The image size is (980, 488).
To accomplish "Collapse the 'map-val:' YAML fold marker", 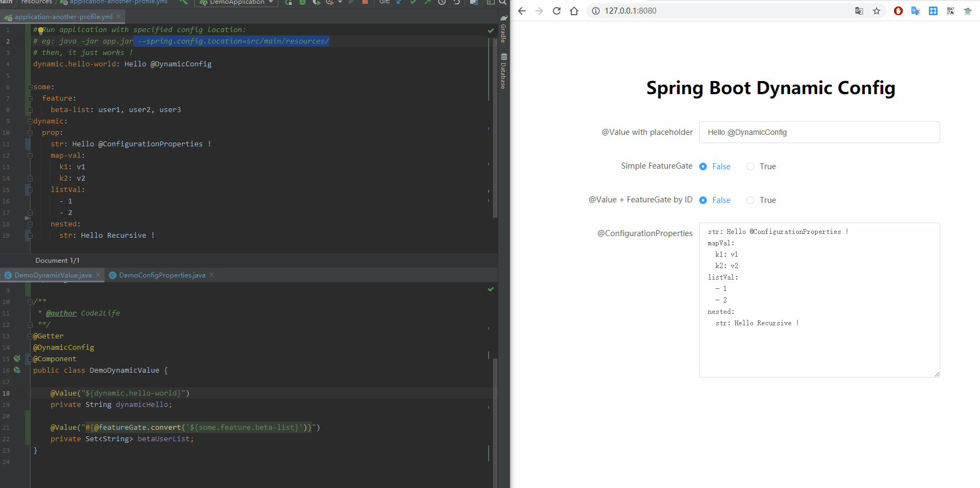I will (30, 156).
